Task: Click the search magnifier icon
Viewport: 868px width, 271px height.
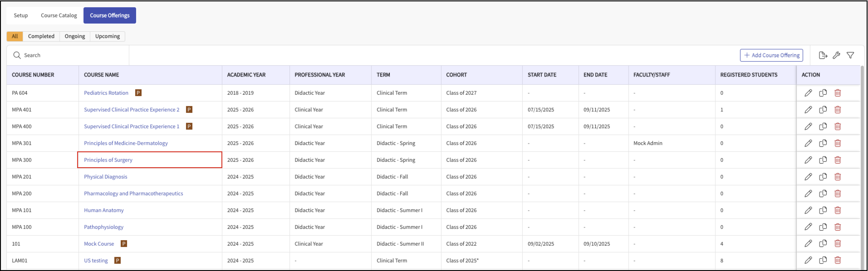Action: coord(17,55)
